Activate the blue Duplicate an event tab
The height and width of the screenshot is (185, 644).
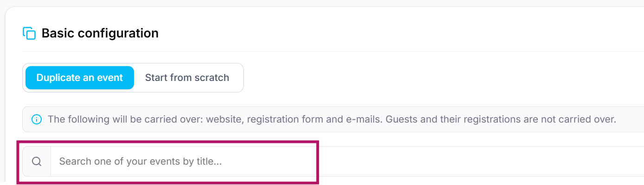coord(80,78)
